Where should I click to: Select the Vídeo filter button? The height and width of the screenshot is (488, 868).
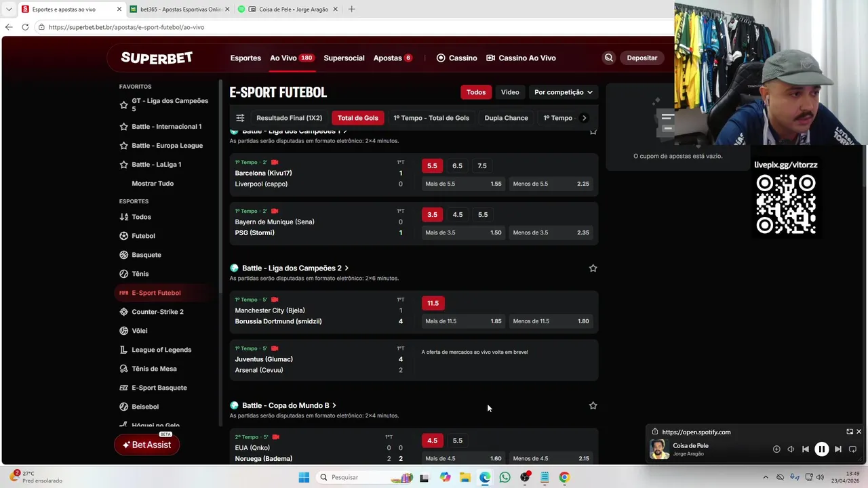click(x=510, y=92)
